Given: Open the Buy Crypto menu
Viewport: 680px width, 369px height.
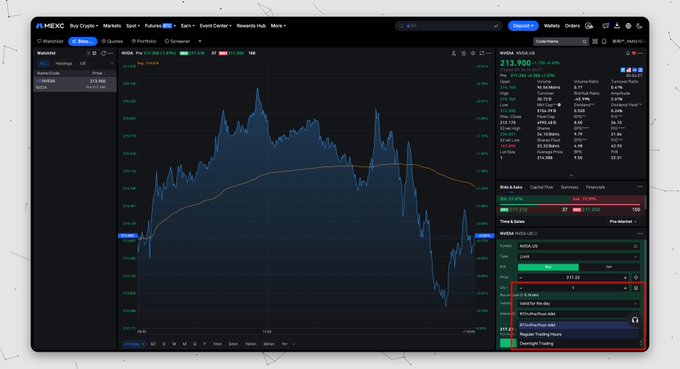Looking at the screenshot, I should click(x=84, y=26).
